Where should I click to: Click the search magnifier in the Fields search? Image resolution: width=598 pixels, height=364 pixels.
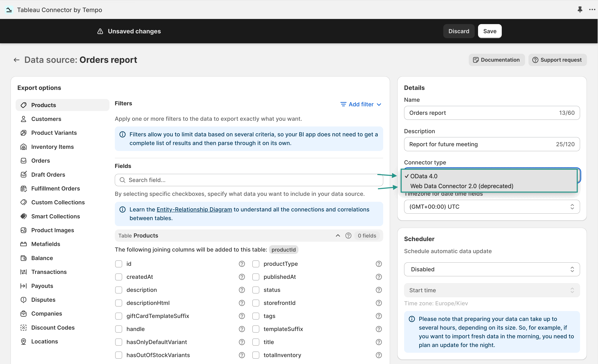(x=122, y=180)
